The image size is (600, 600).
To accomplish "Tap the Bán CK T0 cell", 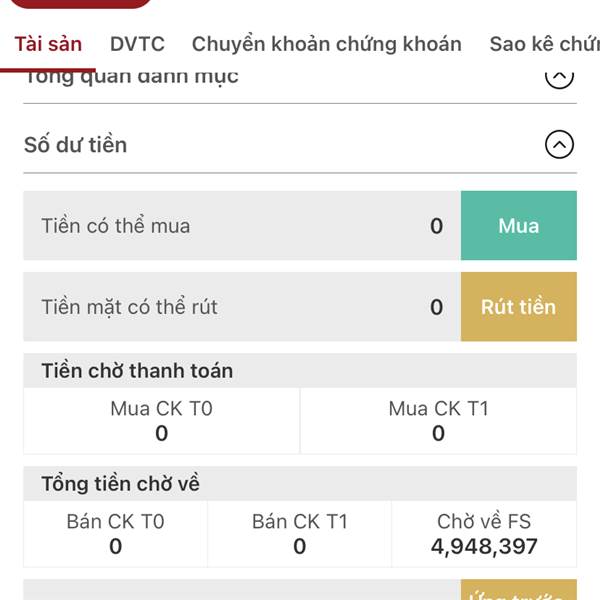I will pyautogui.click(x=115, y=534).
